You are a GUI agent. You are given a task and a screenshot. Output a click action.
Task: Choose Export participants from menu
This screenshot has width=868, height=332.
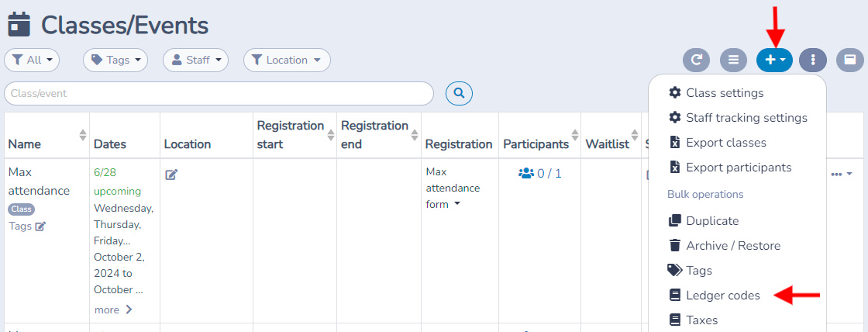(x=730, y=168)
